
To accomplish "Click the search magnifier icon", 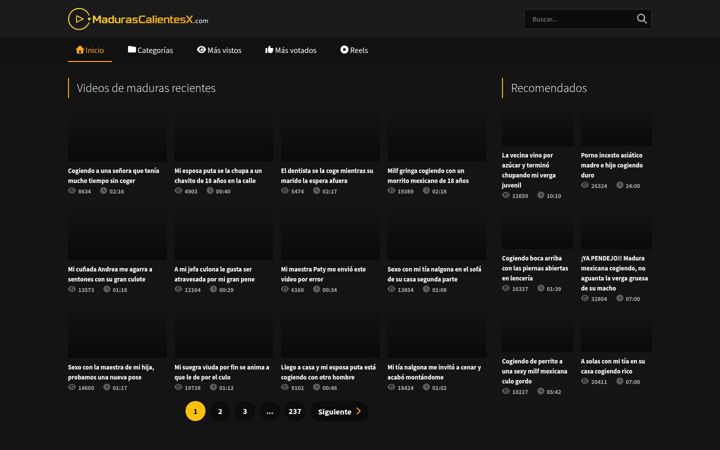I will (x=641, y=19).
